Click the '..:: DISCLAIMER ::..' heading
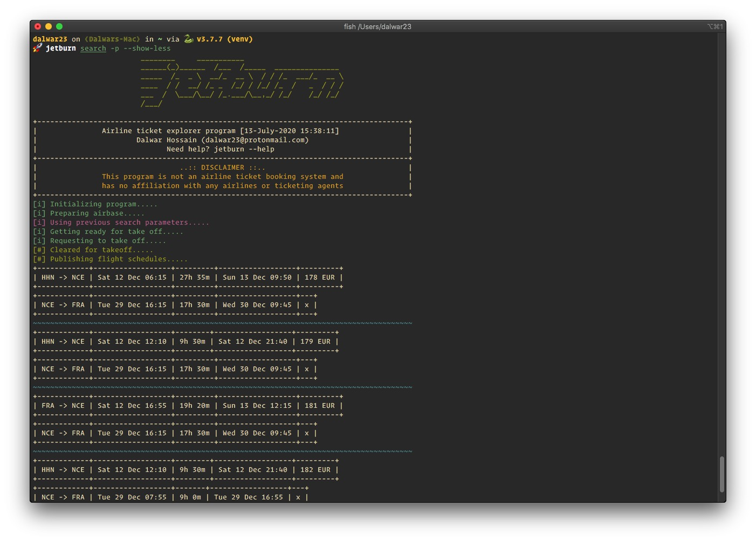The height and width of the screenshot is (542, 756). tap(223, 168)
